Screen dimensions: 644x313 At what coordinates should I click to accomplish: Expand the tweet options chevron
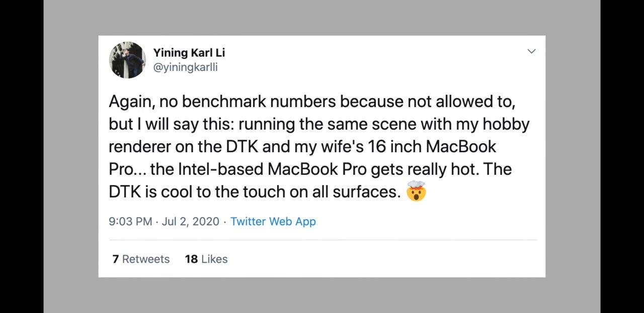pyautogui.click(x=531, y=51)
